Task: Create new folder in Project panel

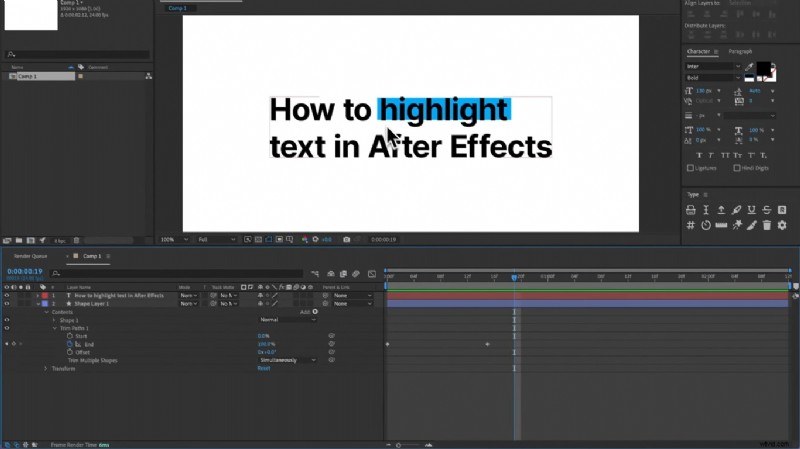Action: [19, 240]
